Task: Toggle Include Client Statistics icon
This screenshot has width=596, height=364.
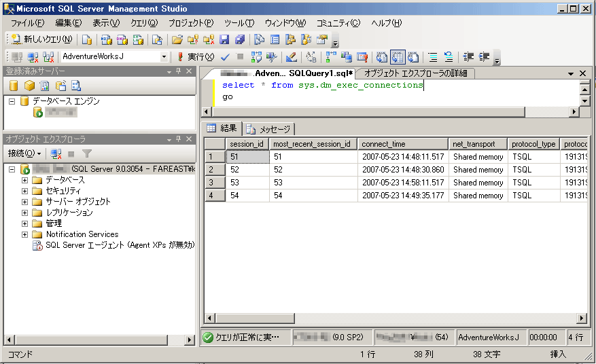Action: click(347, 57)
